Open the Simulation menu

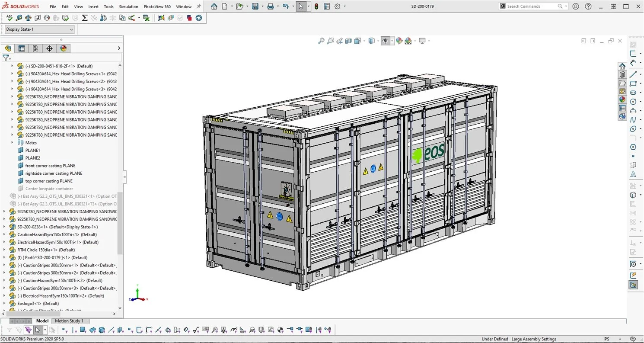pyautogui.click(x=129, y=6)
